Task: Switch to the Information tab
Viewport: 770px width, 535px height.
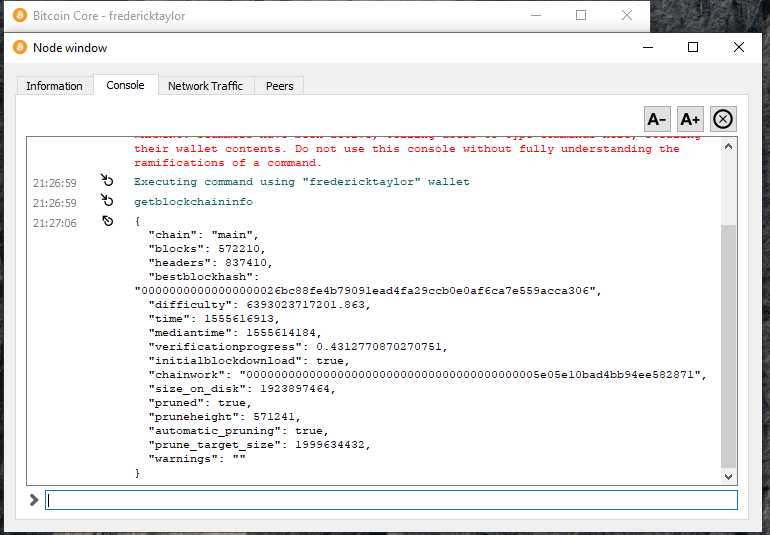Action: click(55, 85)
